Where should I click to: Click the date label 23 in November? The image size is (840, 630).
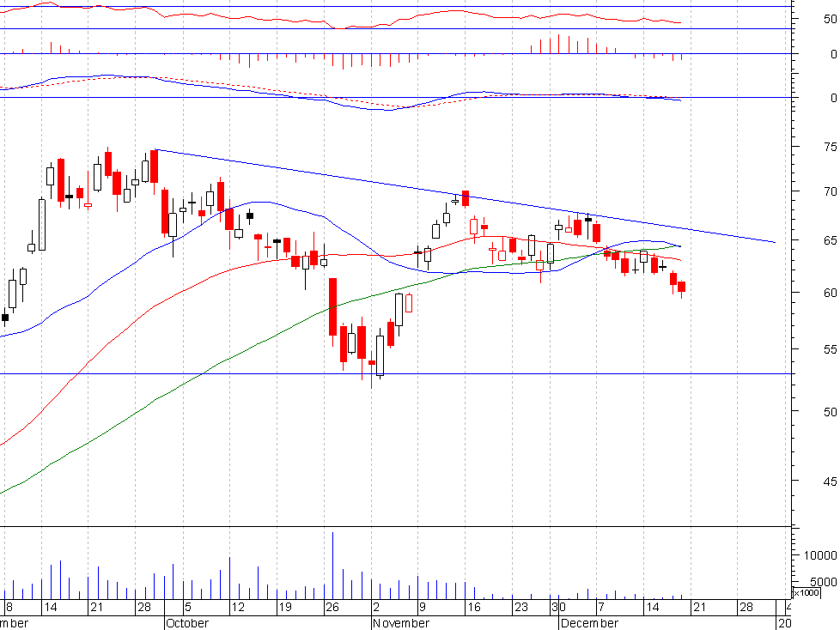tap(520, 607)
